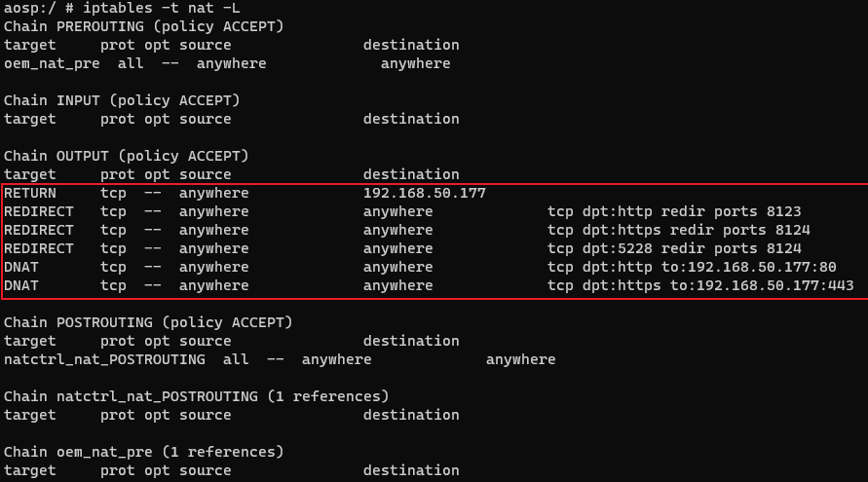
Task: Click the 'Chain oem_nat_pre (1 references)' line
Action: 144,452
